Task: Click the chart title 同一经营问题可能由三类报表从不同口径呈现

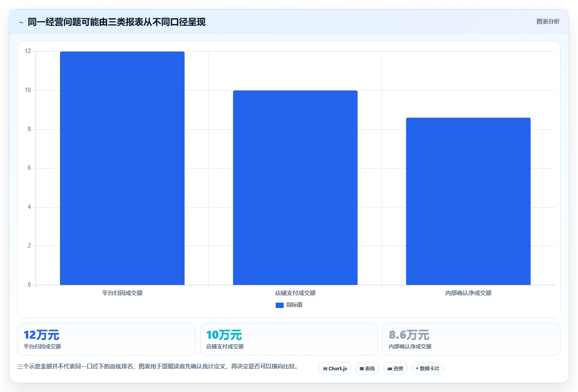Action: pyautogui.click(x=116, y=22)
